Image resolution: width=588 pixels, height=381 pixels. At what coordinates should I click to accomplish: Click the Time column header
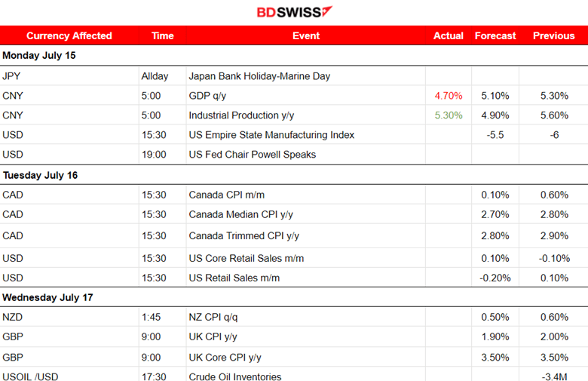[162, 35]
